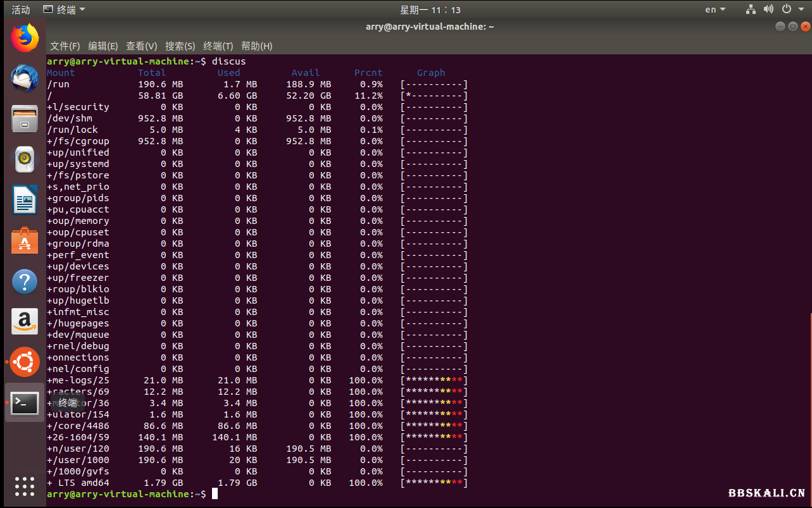Open the 文件(F) menu
812x508 pixels.
pos(65,46)
